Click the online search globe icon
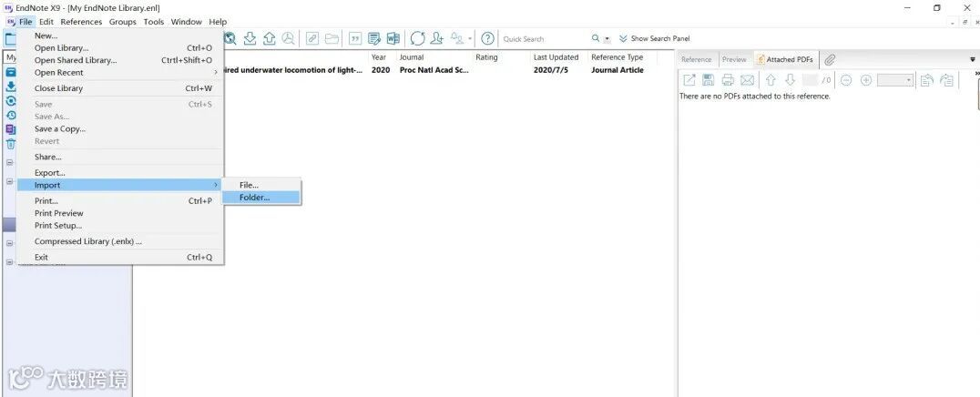The height and width of the screenshot is (397, 980). click(230, 39)
